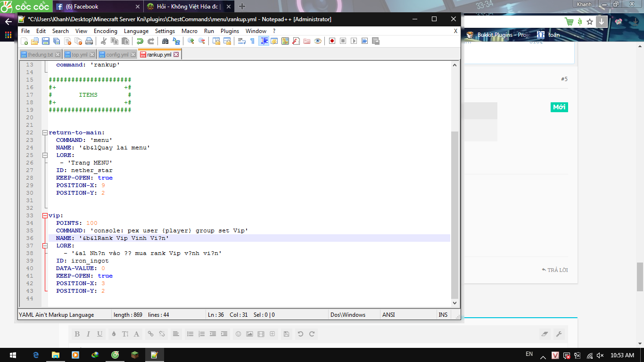Screen dimensions: 644x362
Task: Open a new document with the New icon
Action: (24, 41)
